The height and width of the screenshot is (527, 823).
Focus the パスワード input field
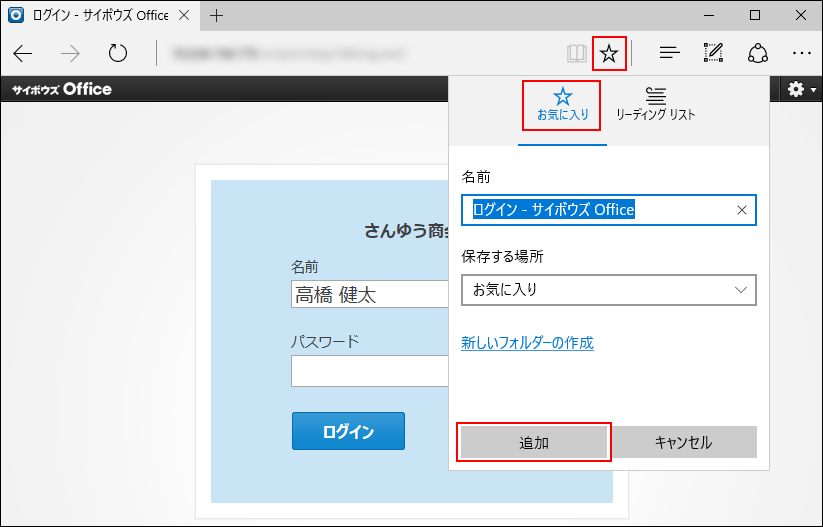(x=370, y=371)
